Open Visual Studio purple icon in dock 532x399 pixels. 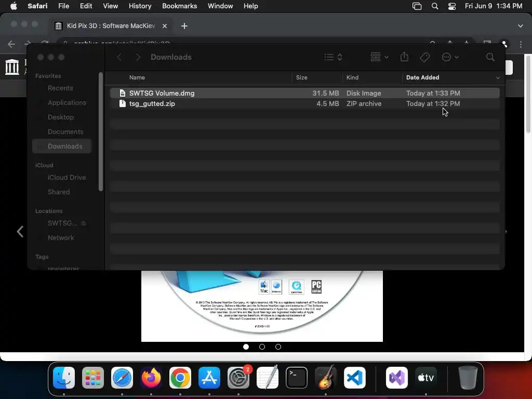[x=396, y=378]
